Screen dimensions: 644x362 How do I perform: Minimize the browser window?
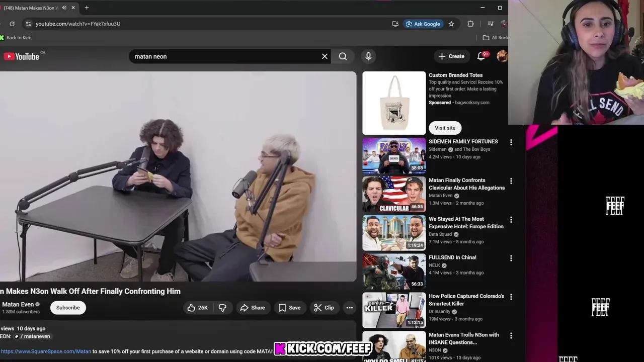pyautogui.click(x=482, y=8)
